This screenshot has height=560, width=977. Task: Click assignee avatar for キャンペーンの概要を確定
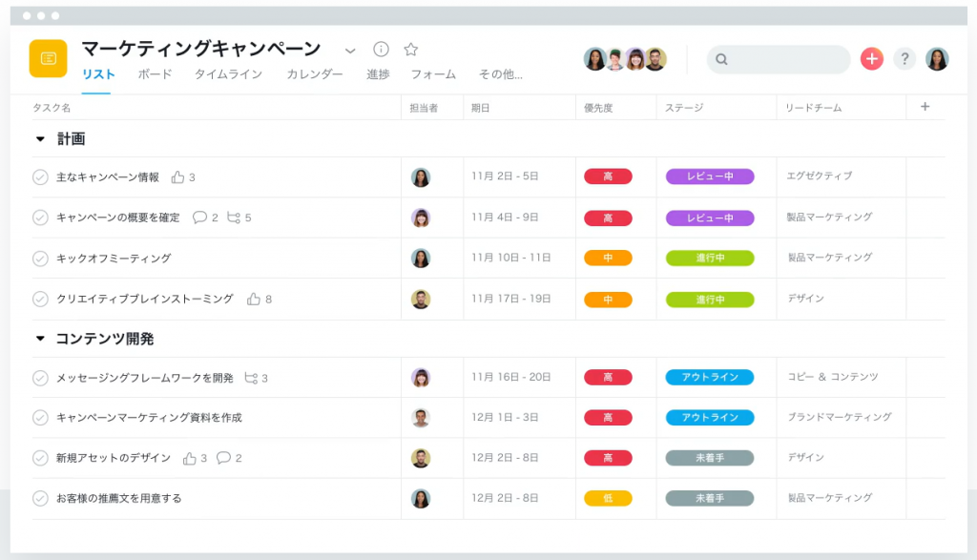coord(421,218)
